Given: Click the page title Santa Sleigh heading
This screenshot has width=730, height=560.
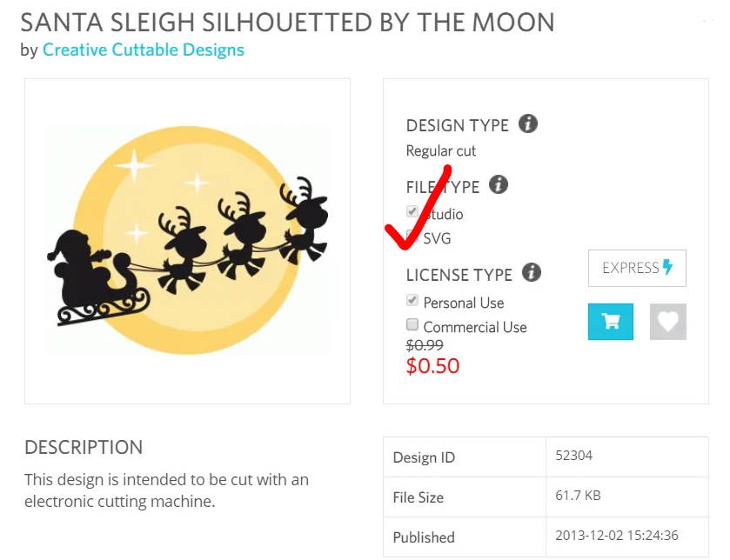Looking at the screenshot, I should (287, 23).
